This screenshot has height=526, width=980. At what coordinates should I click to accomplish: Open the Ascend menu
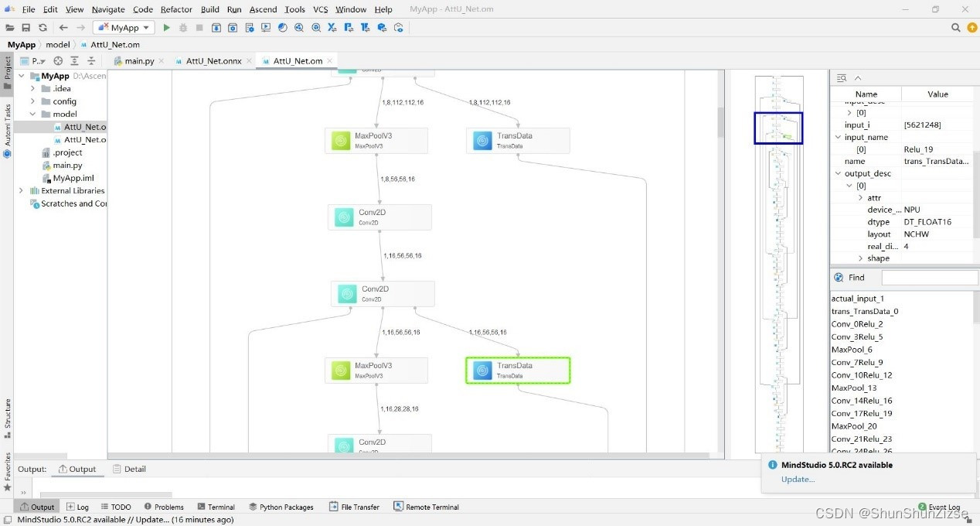[x=263, y=9]
